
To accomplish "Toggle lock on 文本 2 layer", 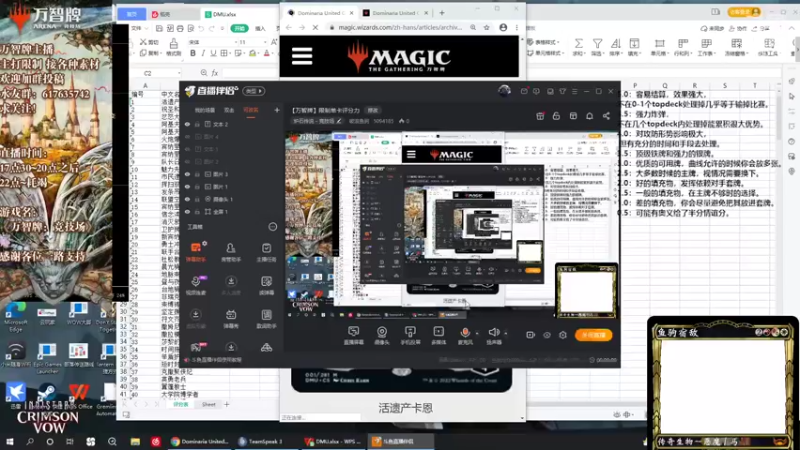I will click(x=197, y=124).
